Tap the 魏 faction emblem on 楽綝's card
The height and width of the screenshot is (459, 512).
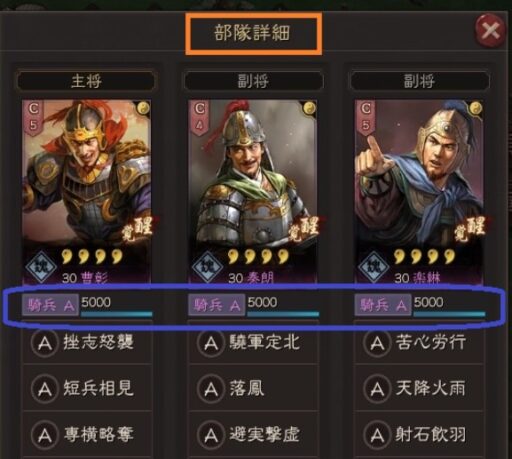pyautogui.click(x=373, y=267)
